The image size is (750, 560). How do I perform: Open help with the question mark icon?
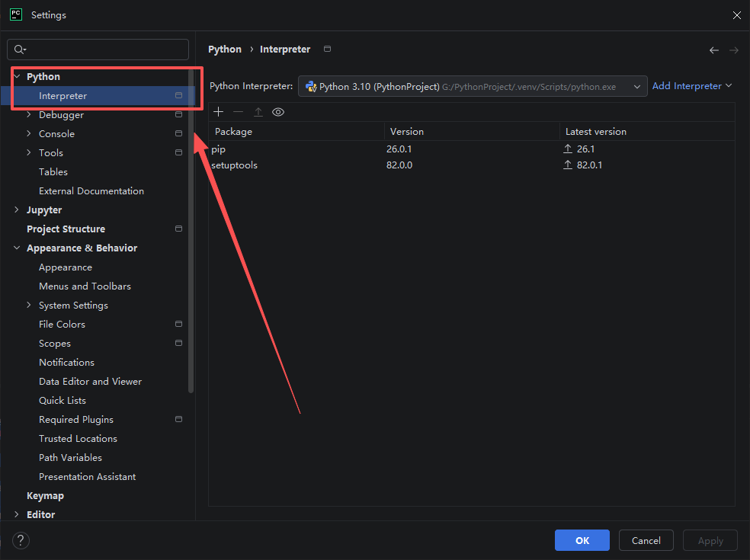coord(21,540)
